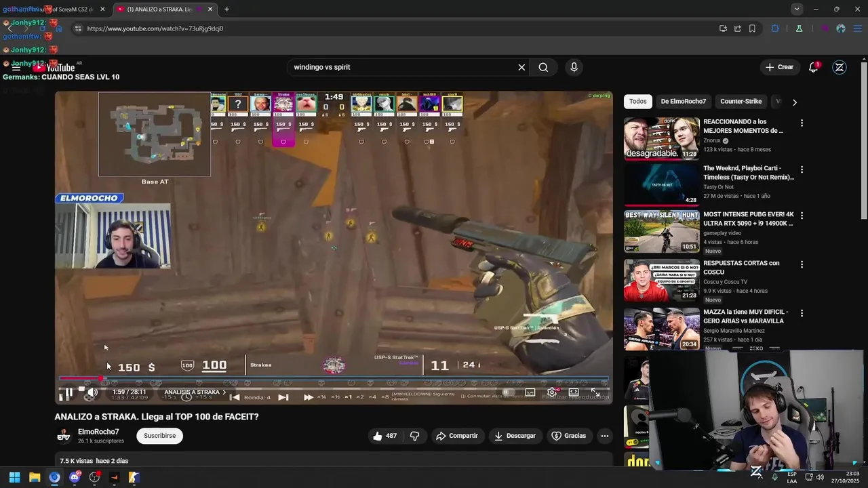Open MAZZA la tiene MUY DIFICIL title
The height and width of the screenshot is (488, 868).
click(x=745, y=317)
